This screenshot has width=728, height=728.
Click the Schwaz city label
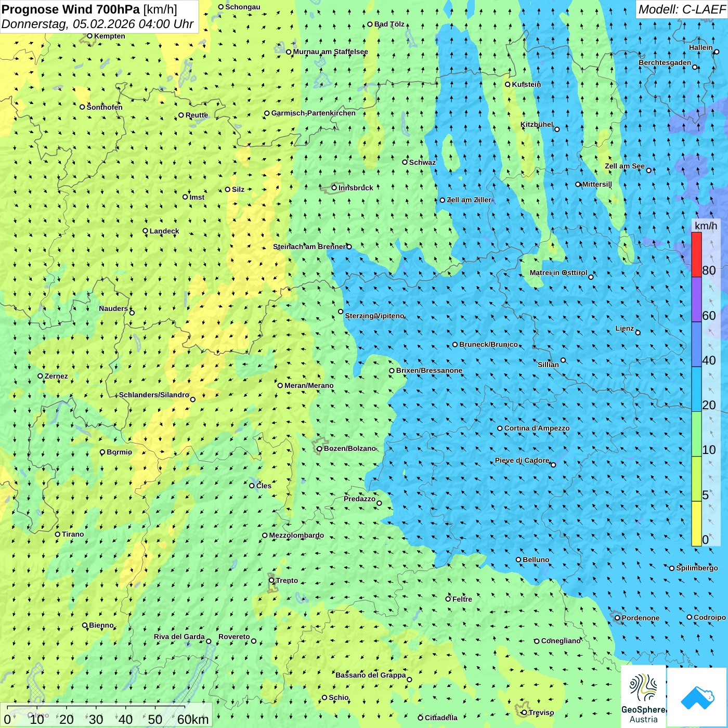point(422,162)
